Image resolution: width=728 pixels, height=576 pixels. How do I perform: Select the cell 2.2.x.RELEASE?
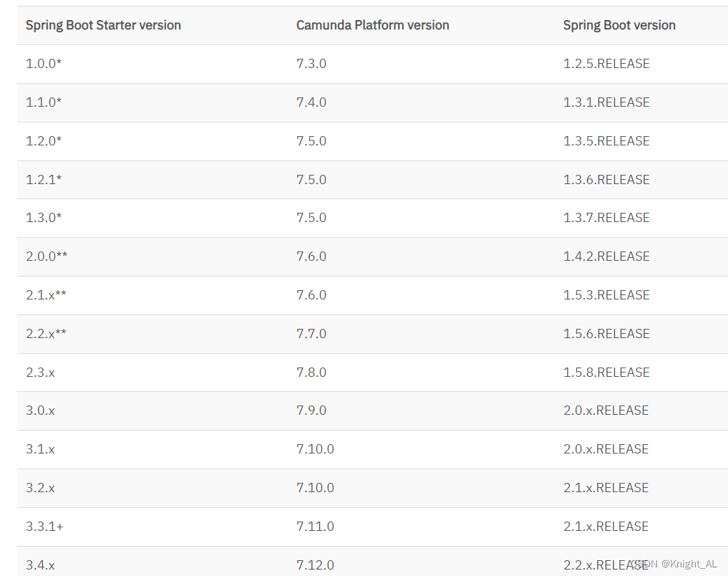click(x=606, y=565)
